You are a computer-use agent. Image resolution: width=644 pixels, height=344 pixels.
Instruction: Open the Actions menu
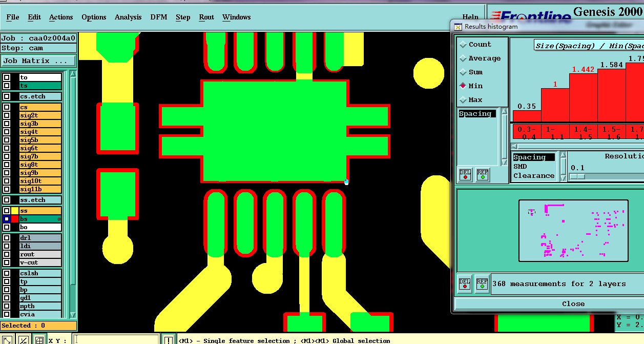pyautogui.click(x=61, y=17)
